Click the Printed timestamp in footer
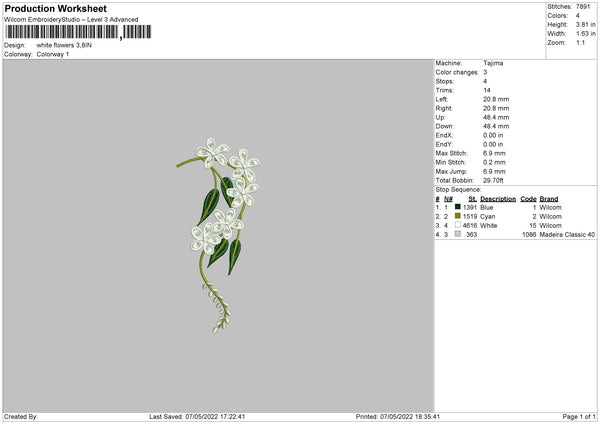600x424 pixels. [x=398, y=416]
